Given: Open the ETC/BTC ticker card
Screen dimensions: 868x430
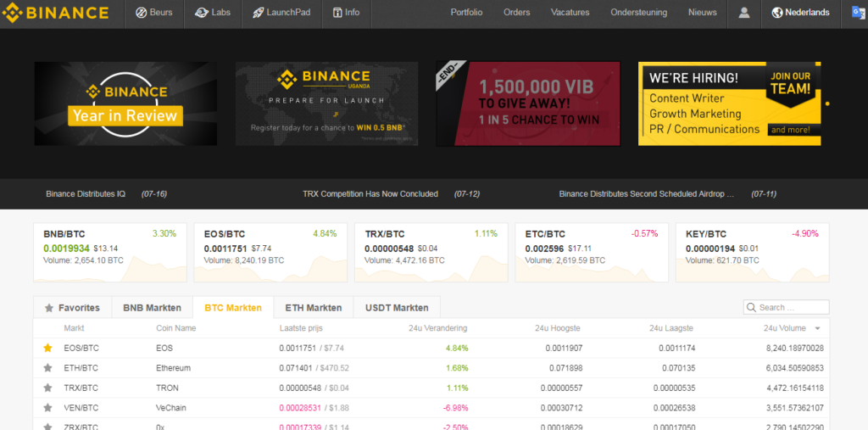Looking at the screenshot, I should 592,252.
